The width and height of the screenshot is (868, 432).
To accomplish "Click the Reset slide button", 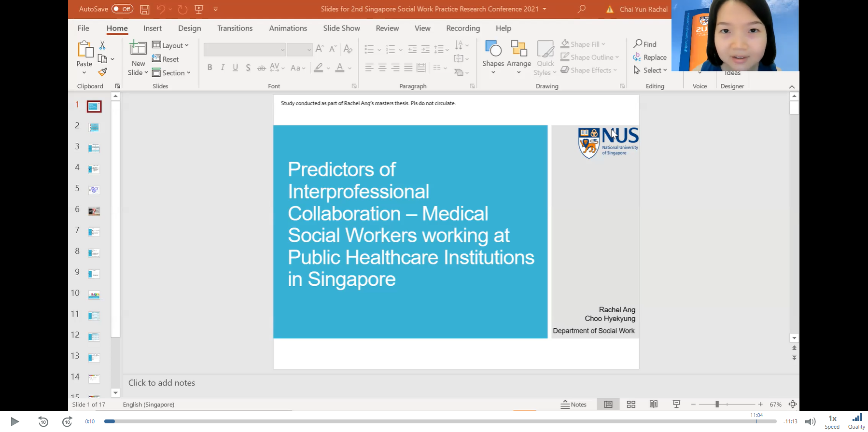I will (x=166, y=59).
